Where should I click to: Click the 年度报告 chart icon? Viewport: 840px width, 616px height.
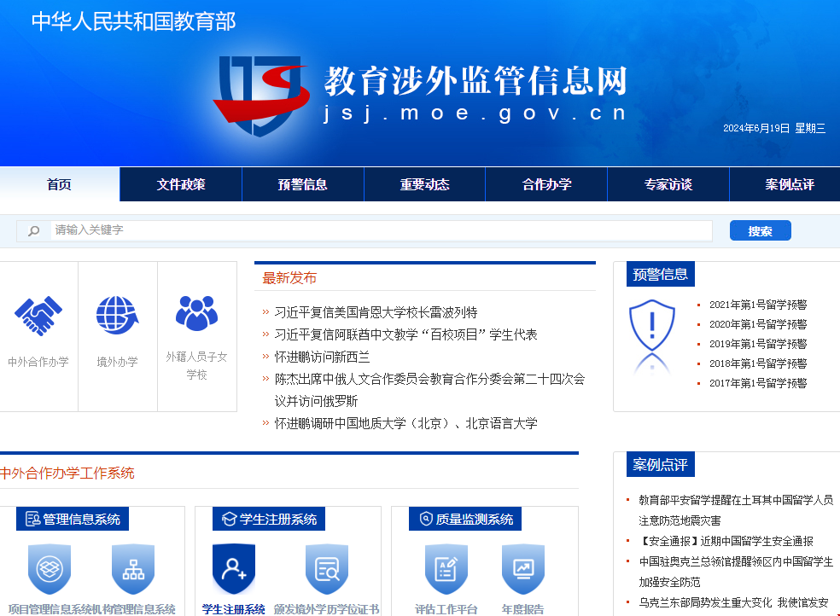(523, 567)
